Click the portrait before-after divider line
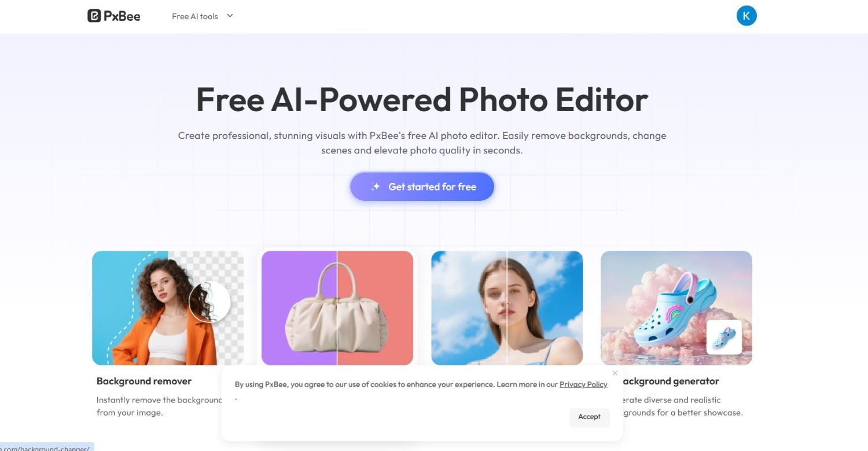The width and height of the screenshot is (868, 451). pyautogui.click(x=507, y=308)
